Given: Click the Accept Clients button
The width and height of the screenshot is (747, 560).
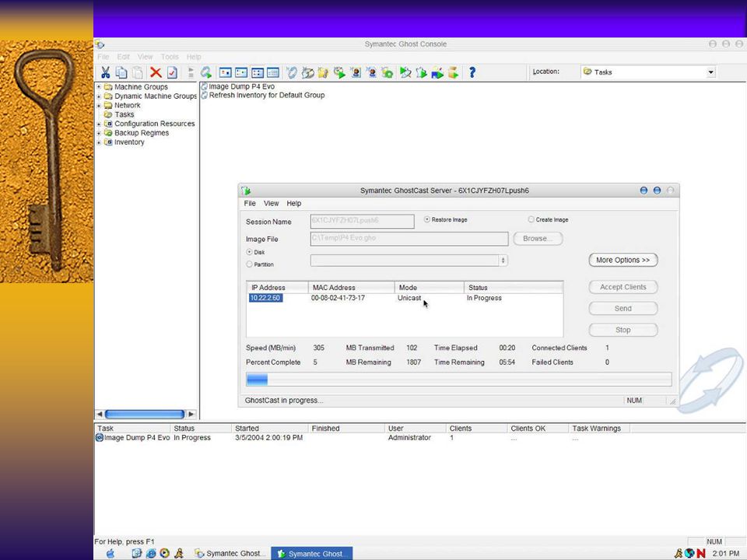Looking at the screenshot, I should [x=623, y=287].
